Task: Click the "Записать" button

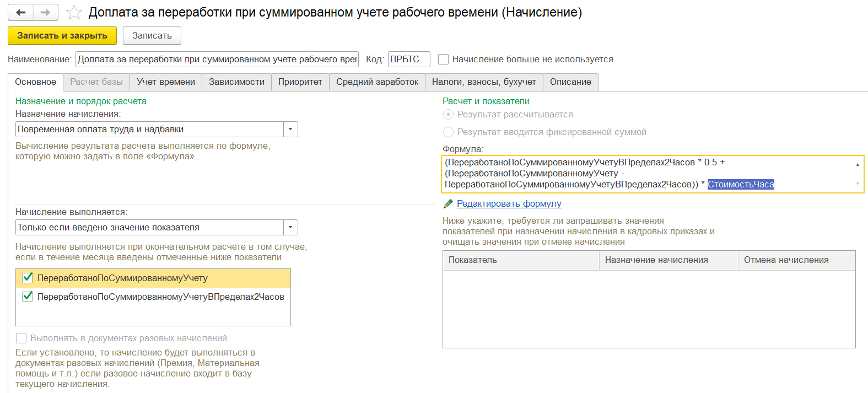Action: point(152,36)
